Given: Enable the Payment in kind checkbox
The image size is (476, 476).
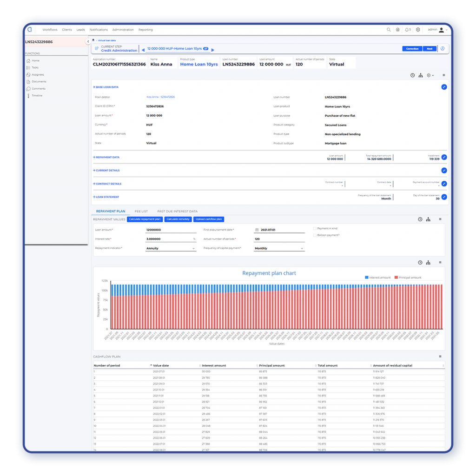Looking at the screenshot, I should point(315,229).
